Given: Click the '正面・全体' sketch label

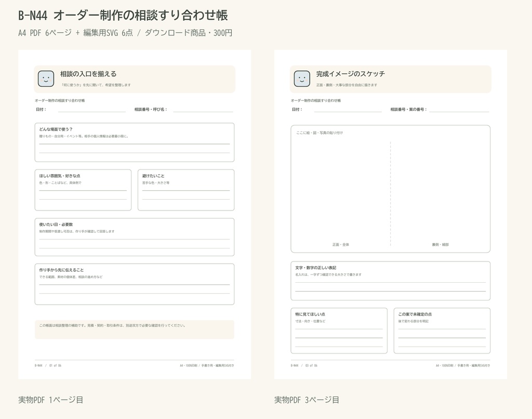Looking at the screenshot, I should pos(341,244).
